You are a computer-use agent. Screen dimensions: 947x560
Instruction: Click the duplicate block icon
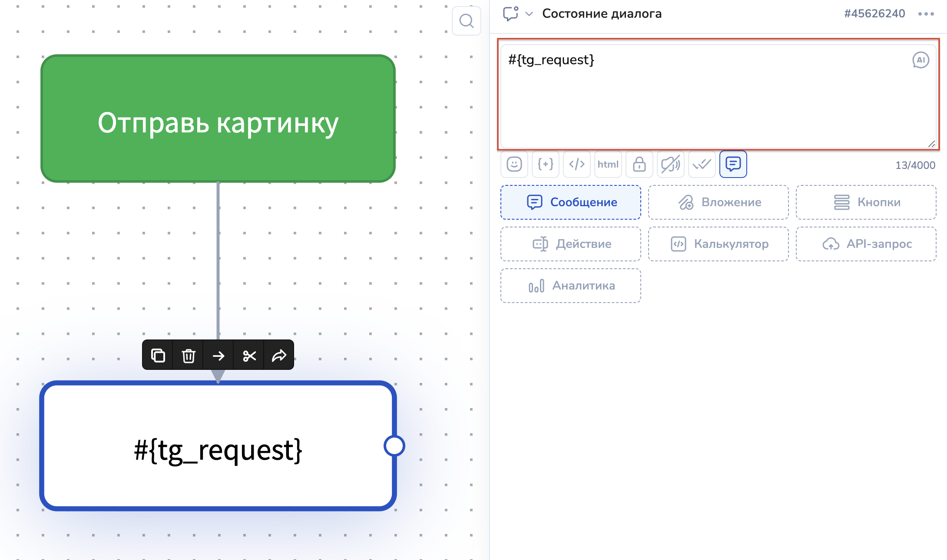pos(158,356)
